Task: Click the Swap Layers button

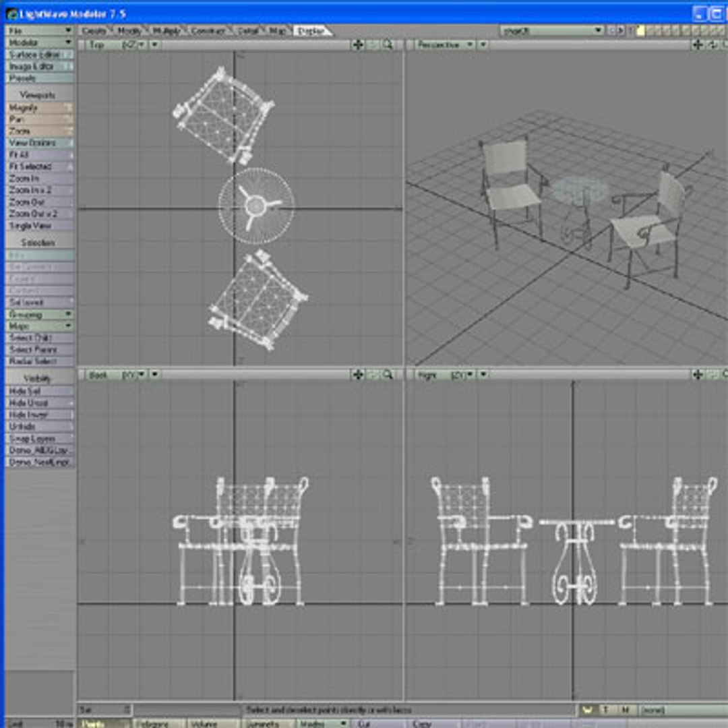Action: tap(40, 438)
